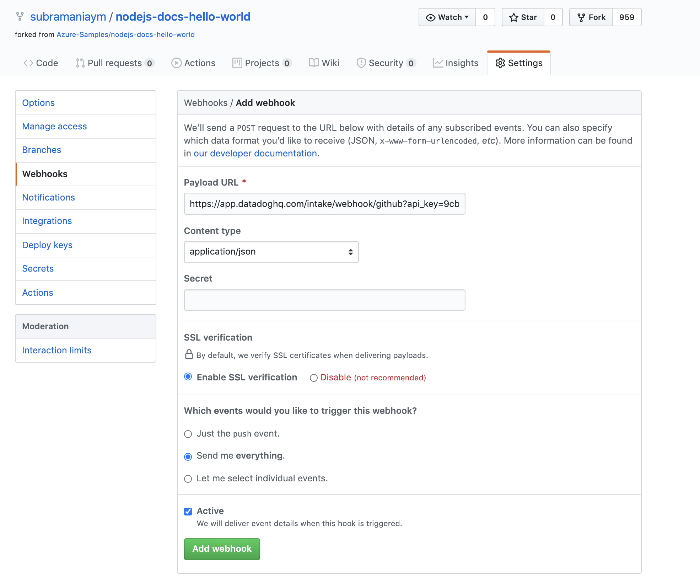
Task: View the star count
Action: point(553,17)
